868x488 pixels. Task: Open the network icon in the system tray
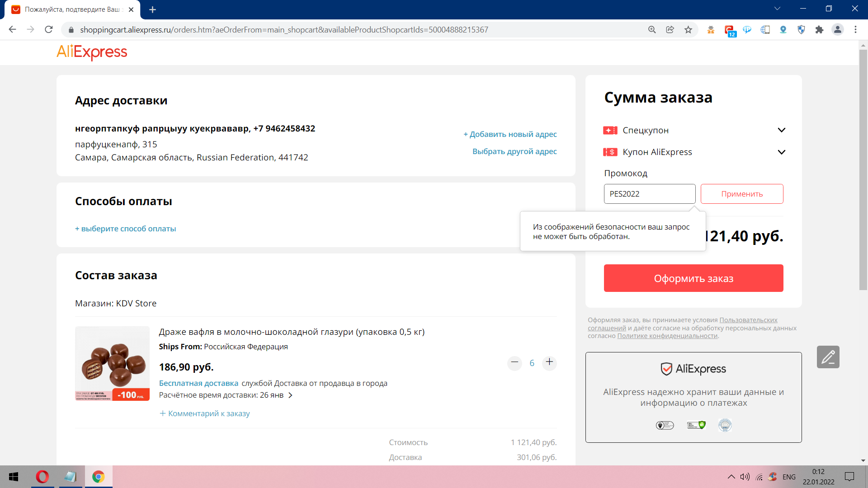click(759, 477)
